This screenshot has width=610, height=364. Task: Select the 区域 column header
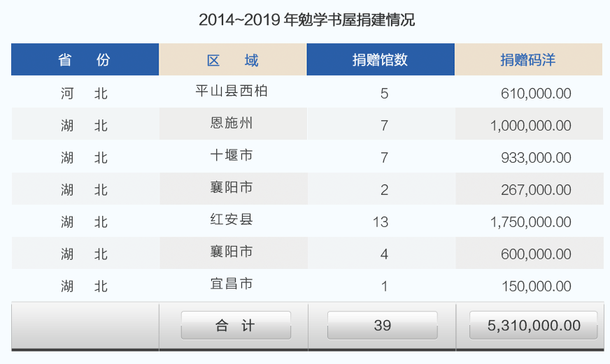(233, 59)
